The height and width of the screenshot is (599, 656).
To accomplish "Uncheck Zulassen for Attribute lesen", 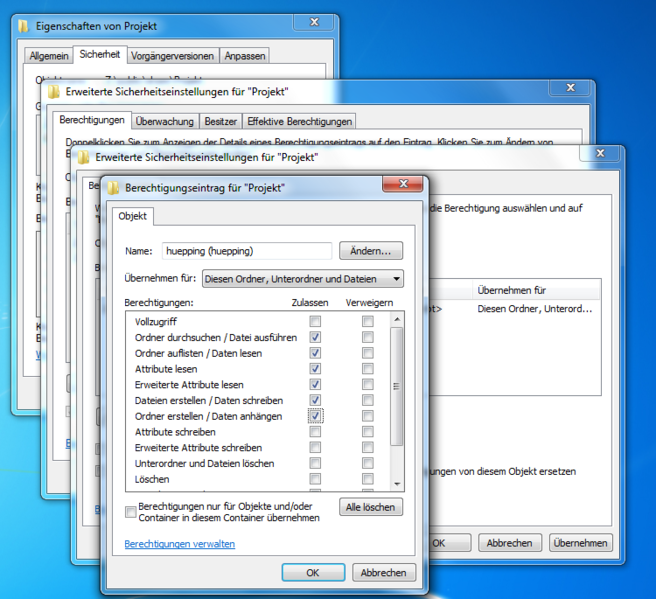I will coord(315,369).
